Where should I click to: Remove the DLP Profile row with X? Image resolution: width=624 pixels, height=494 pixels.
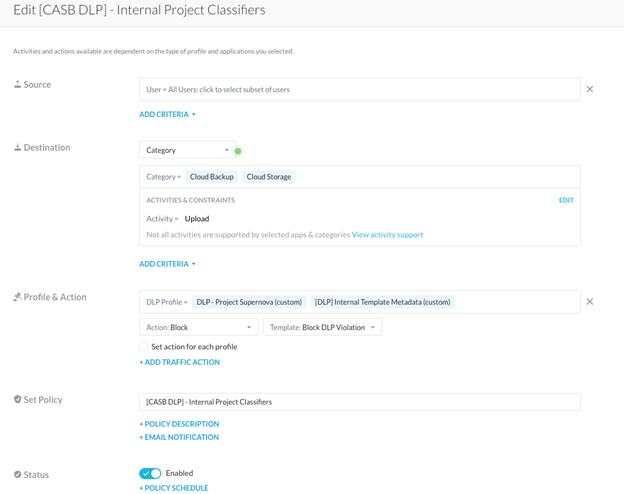(590, 302)
